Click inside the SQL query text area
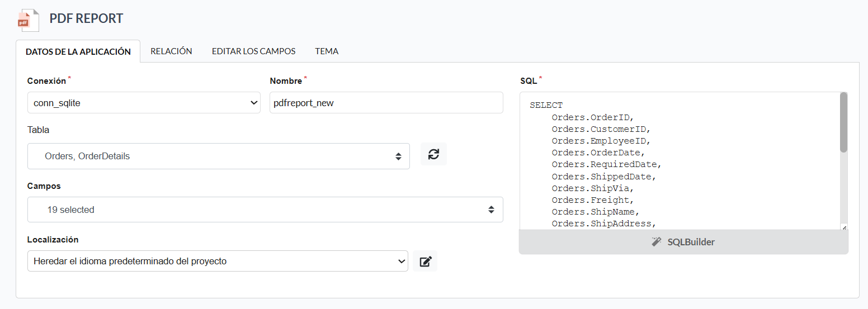This screenshot has width=868, height=309. 680,161
